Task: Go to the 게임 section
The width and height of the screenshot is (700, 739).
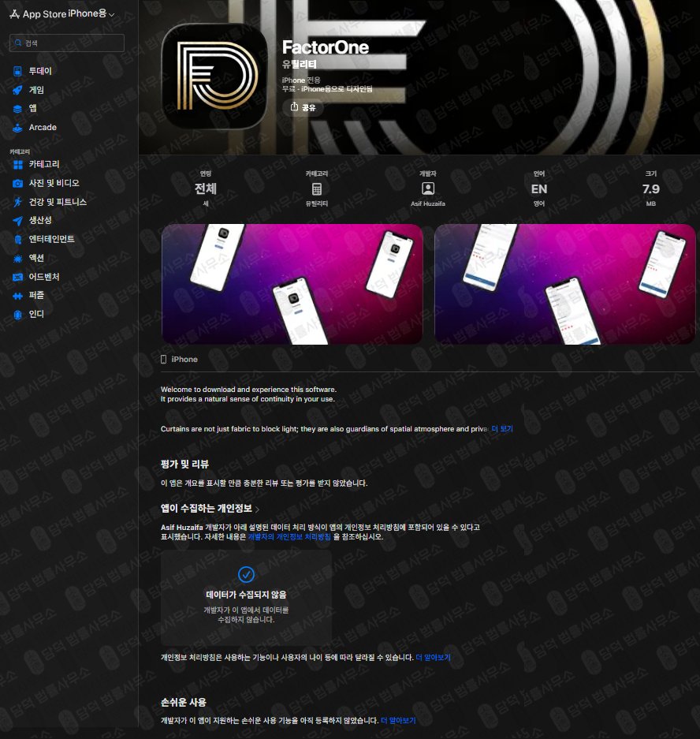Action: click(36, 90)
